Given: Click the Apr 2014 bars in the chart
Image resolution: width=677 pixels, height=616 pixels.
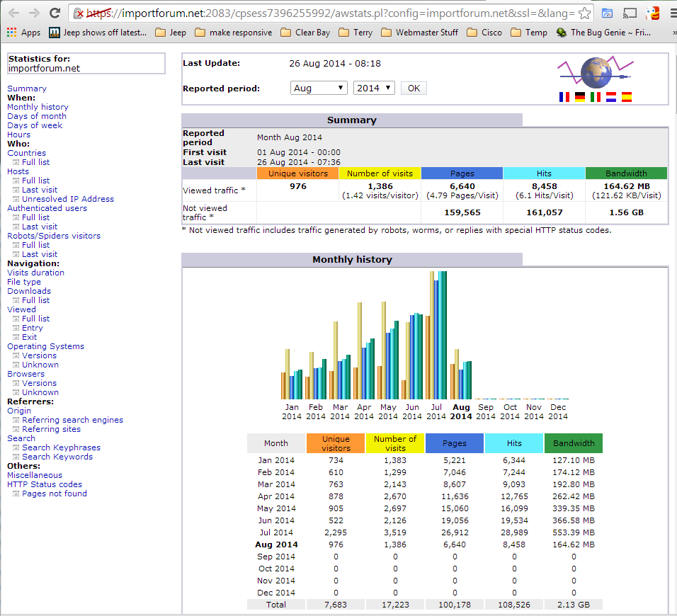Looking at the screenshot, I should tap(364, 350).
